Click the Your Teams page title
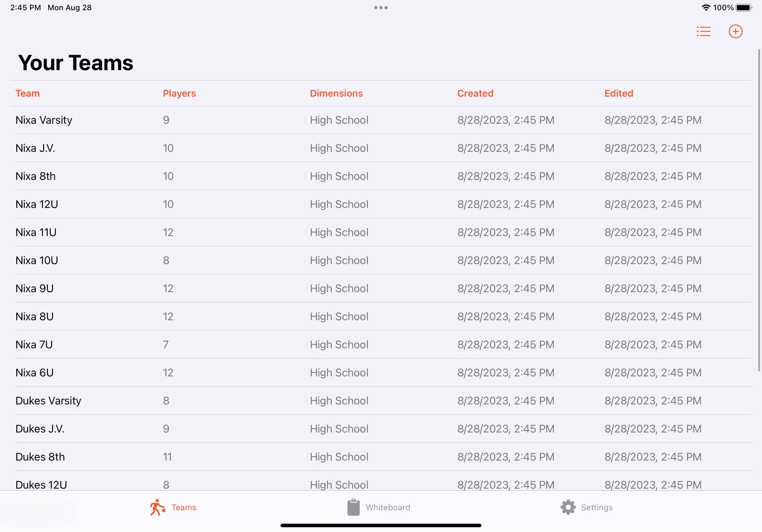Viewport: 762px width, 532px height. tap(75, 63)
